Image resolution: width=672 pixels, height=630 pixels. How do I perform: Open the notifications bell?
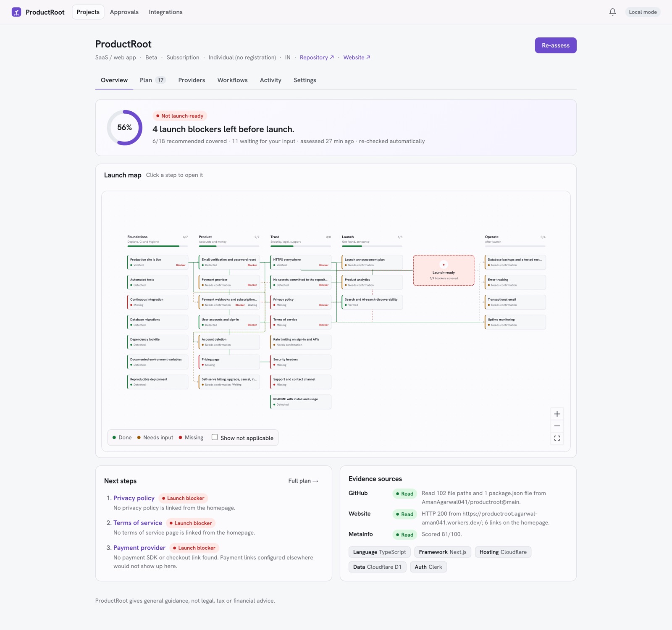(613, 12)
